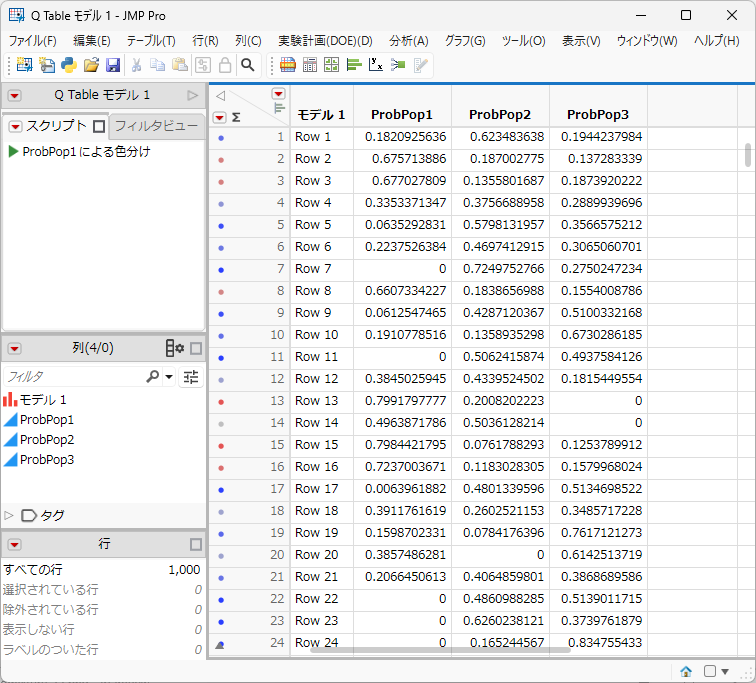Click the モデル 1 column header
The image size is (756, 683).
click(321, 115)
